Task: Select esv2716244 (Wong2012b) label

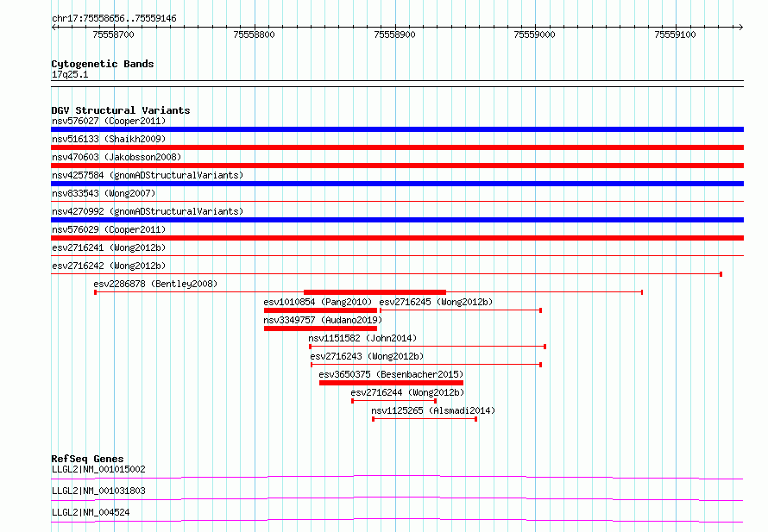Action: pyautogui.click(x=407, y=392)
